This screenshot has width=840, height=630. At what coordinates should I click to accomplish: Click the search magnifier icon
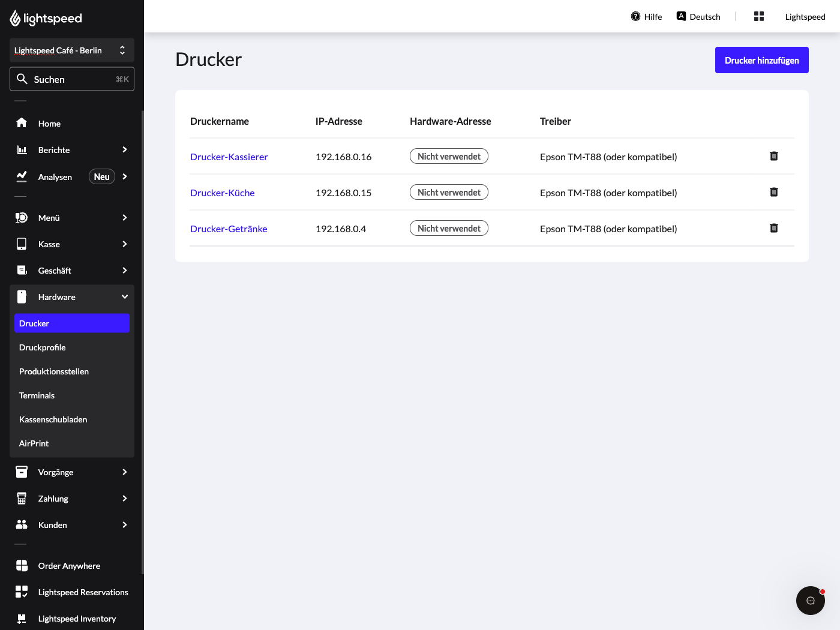coord(22,79)
